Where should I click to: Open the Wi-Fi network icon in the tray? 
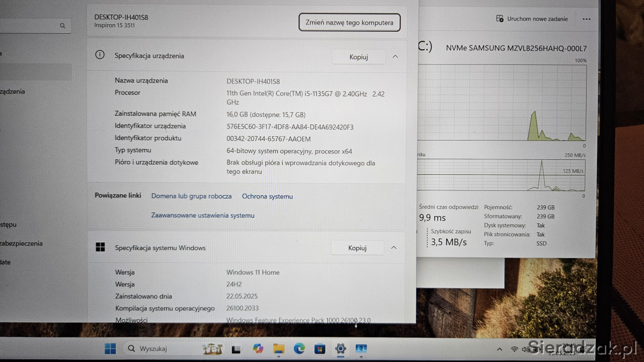tap(514, 349)
